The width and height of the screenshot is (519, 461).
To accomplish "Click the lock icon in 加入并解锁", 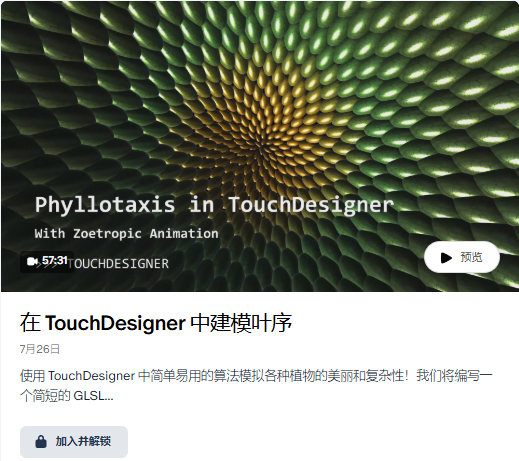I will [x=41, y=442].
